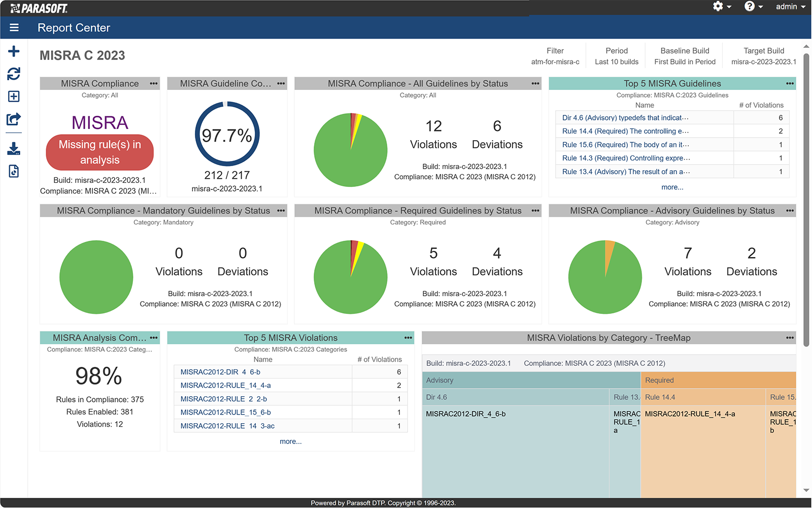Click the Dir 4.6 treemap header
This screenshot has height=508, width=812.
(x=516, y=397)
